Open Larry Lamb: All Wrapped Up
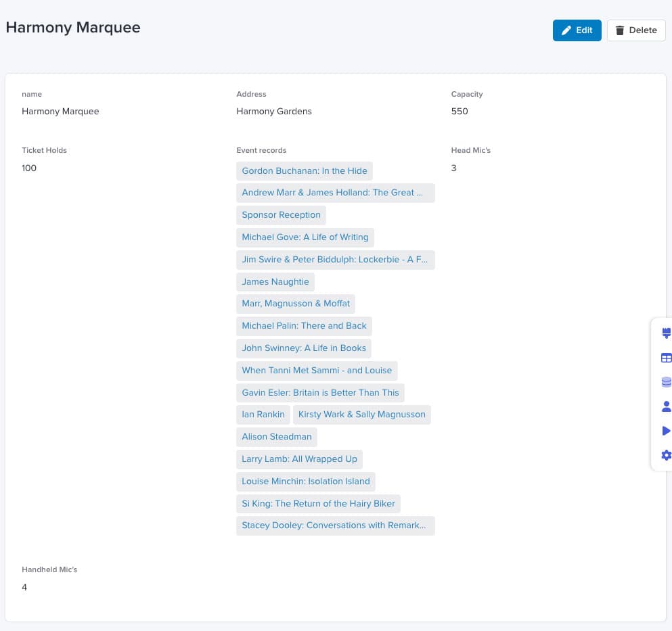Viewport: 672px width, 631px height. 299,459
